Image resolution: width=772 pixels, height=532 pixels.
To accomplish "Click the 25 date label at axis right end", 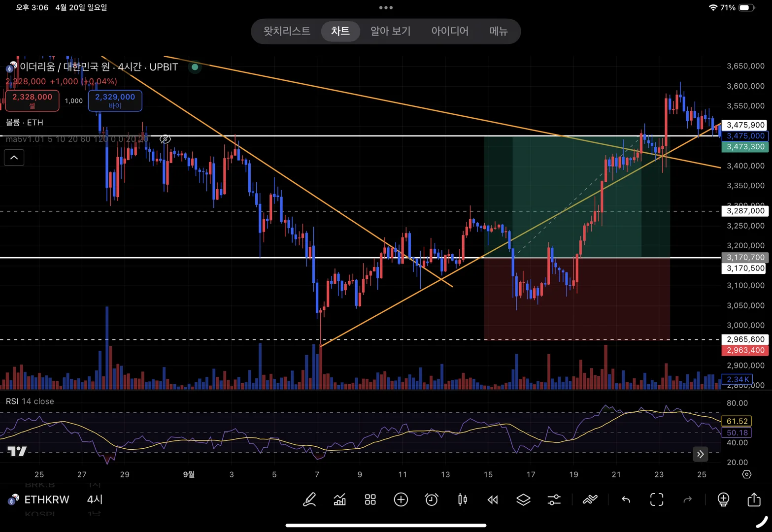I will 702,474.
